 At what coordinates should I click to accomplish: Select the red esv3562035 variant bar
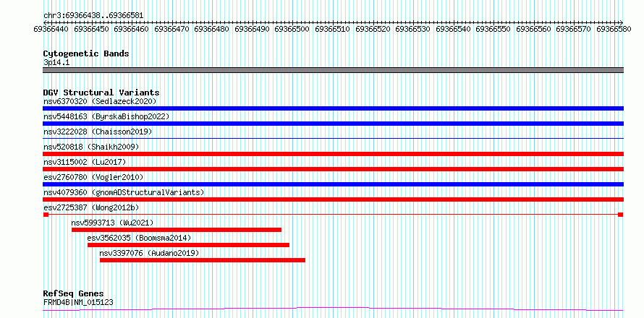[x=189, y=245]
